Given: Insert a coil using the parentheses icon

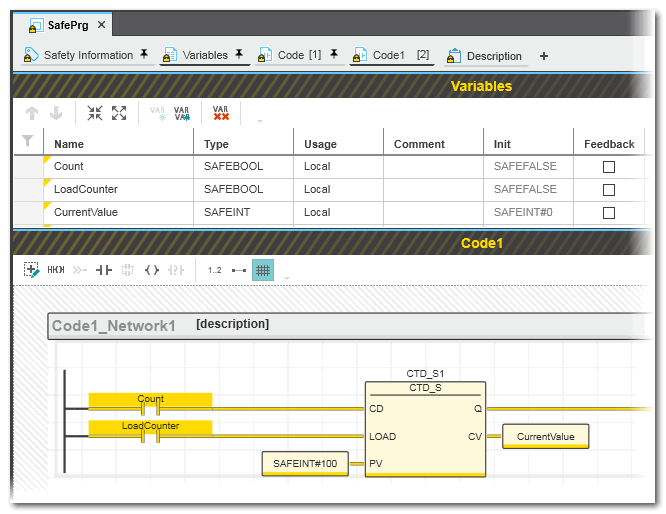Looking at the screenshot, I should pyautogui.click(x=152, y=270).
